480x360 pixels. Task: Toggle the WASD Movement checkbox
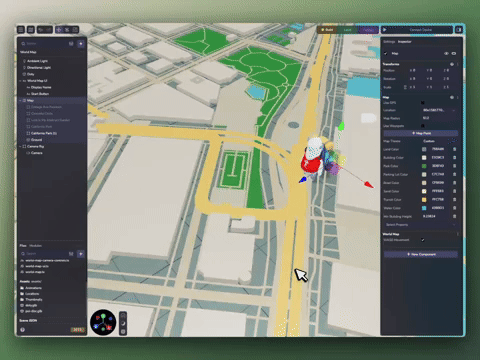tap(423, 240)
